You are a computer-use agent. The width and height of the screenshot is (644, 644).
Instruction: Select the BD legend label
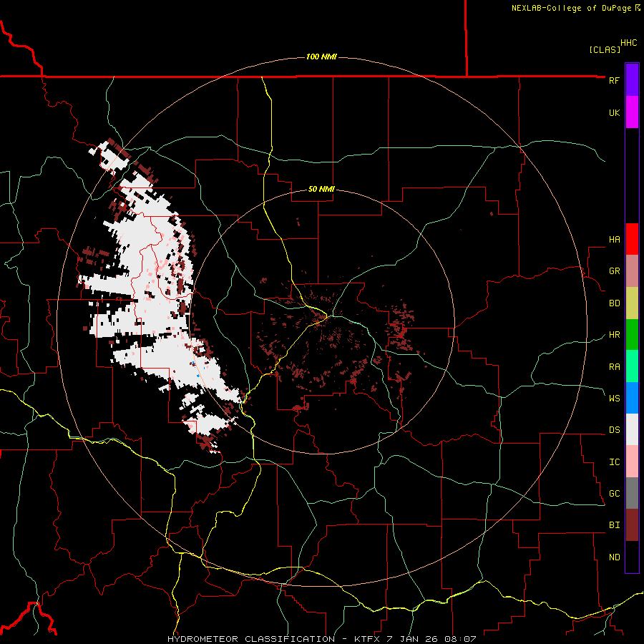click(614, 303)
